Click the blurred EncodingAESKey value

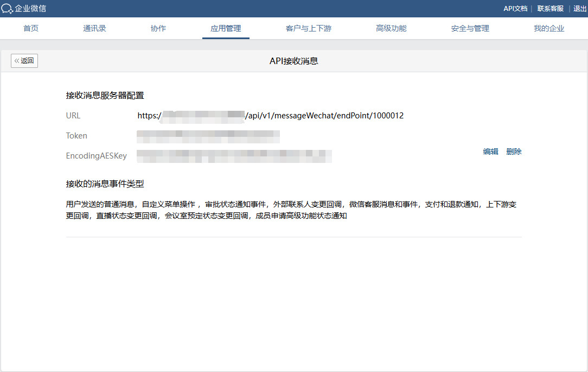234,156
